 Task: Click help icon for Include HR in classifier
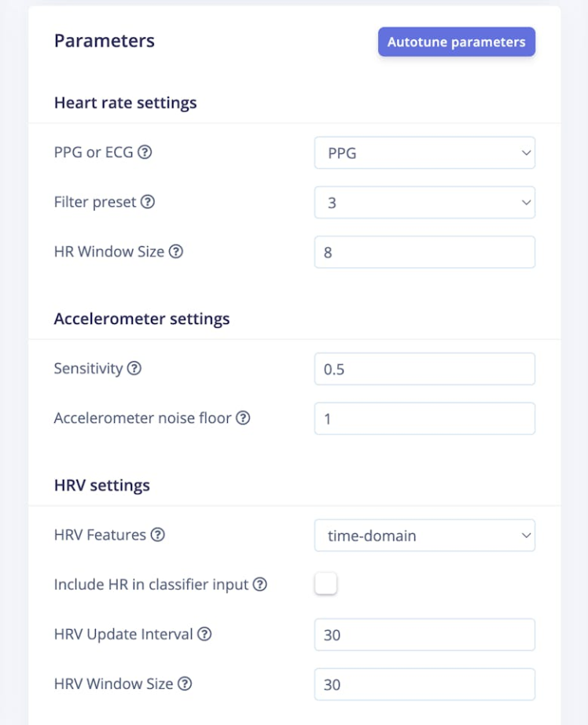pos(260,585)
